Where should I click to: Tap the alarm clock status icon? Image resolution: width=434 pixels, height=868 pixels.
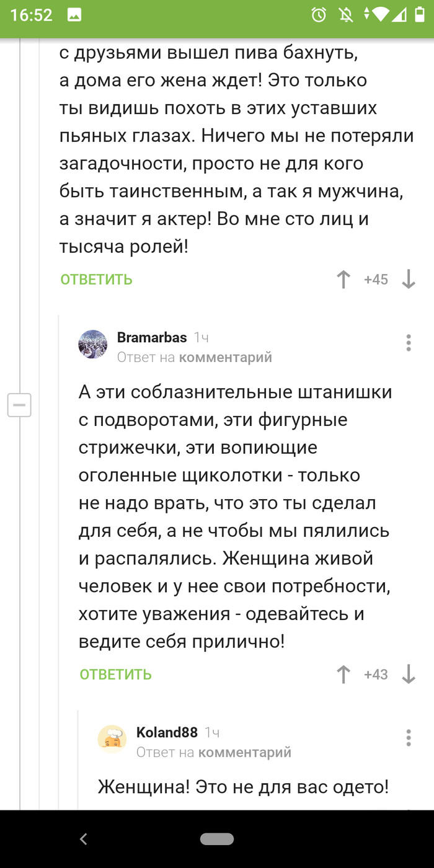[319, 15]
